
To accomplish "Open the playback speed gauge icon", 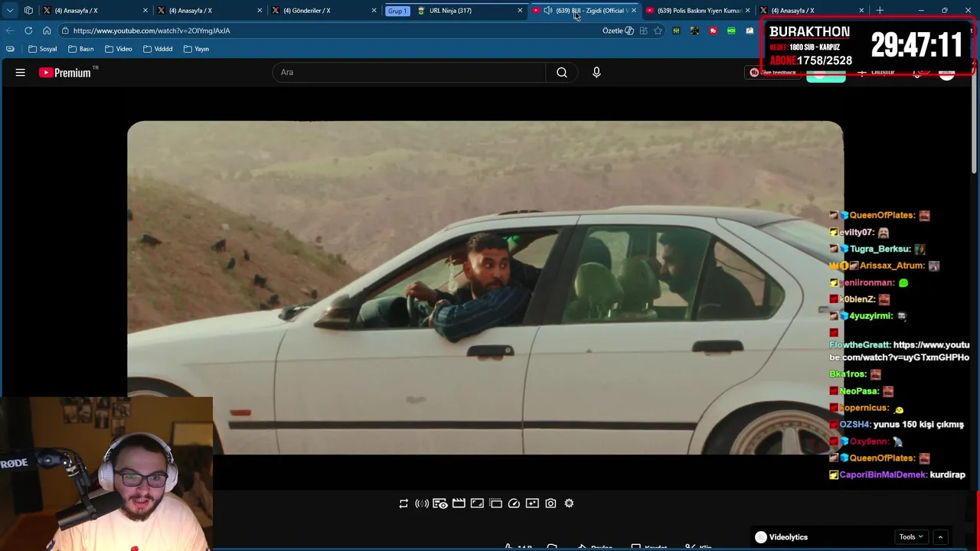I will pos(514,504).
